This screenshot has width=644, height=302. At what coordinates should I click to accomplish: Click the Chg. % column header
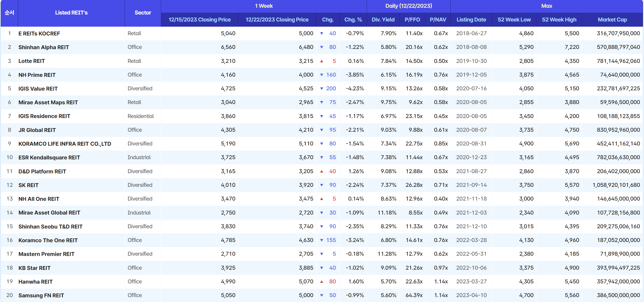pos(353,20)
